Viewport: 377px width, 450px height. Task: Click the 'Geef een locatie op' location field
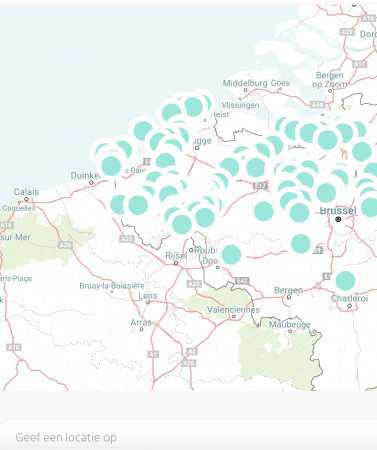tap(188, 437)
